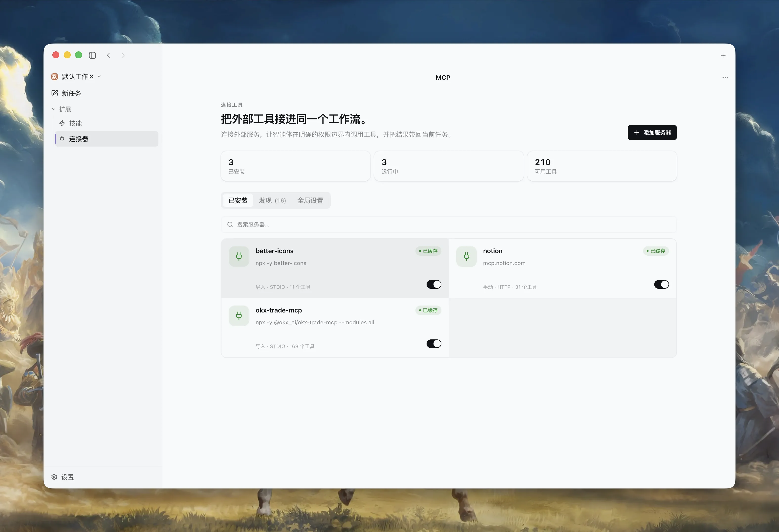The height and width of the screenshot is (532, 779).
Task: Click the 已缓存 badge on better-icons
Action: point(428,251)
